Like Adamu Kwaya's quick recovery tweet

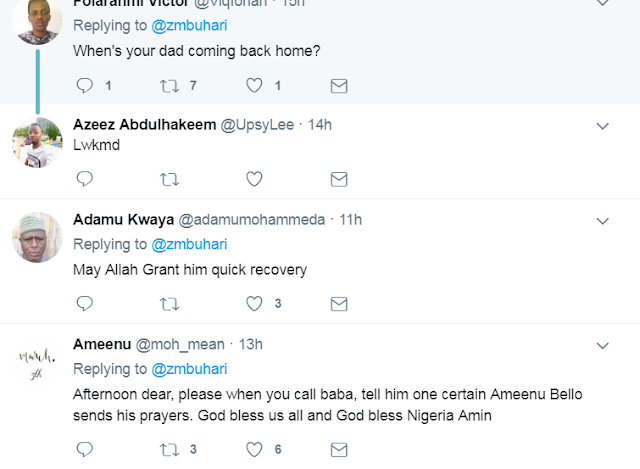point(254,303)
